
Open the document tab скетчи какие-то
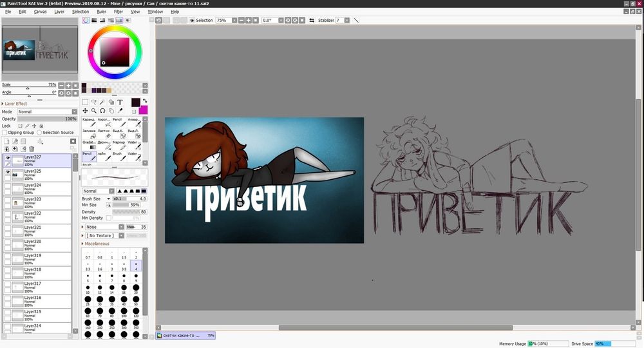point(185,335)
